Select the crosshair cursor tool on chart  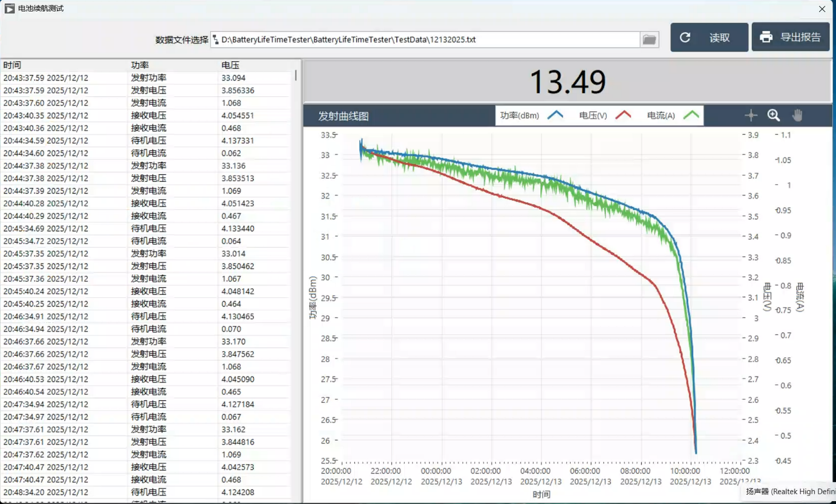(x=751, y=115)
